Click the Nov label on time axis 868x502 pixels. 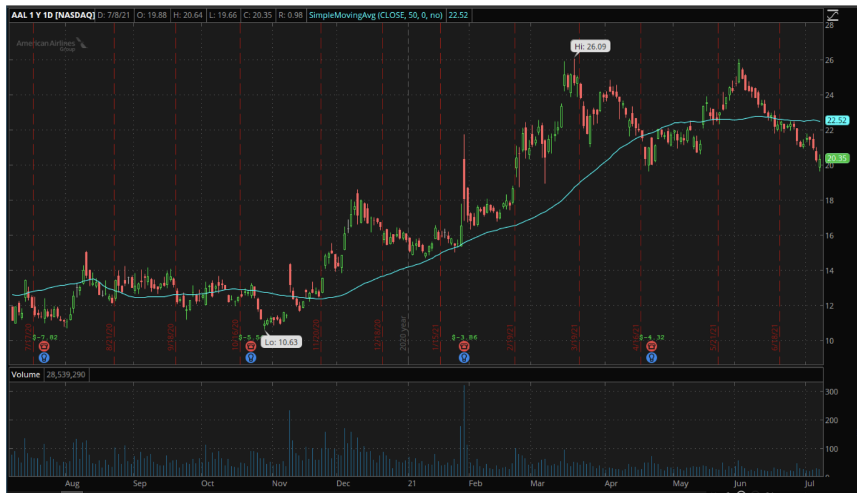click(279, 483)
